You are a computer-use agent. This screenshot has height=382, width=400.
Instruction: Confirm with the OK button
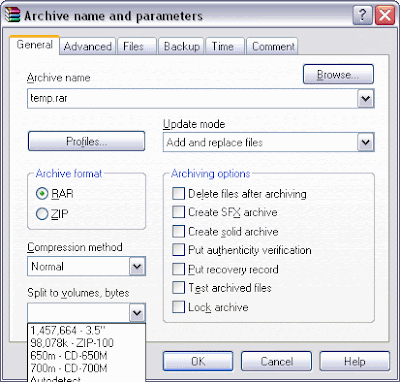(198, 361)
